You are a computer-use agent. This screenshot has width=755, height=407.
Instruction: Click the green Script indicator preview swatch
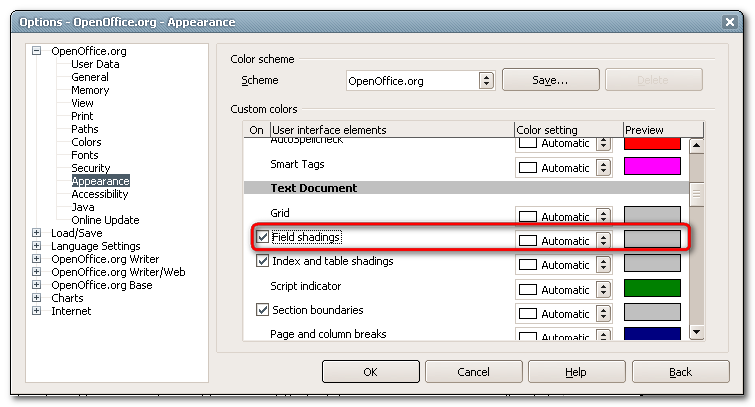coord(652,288)
